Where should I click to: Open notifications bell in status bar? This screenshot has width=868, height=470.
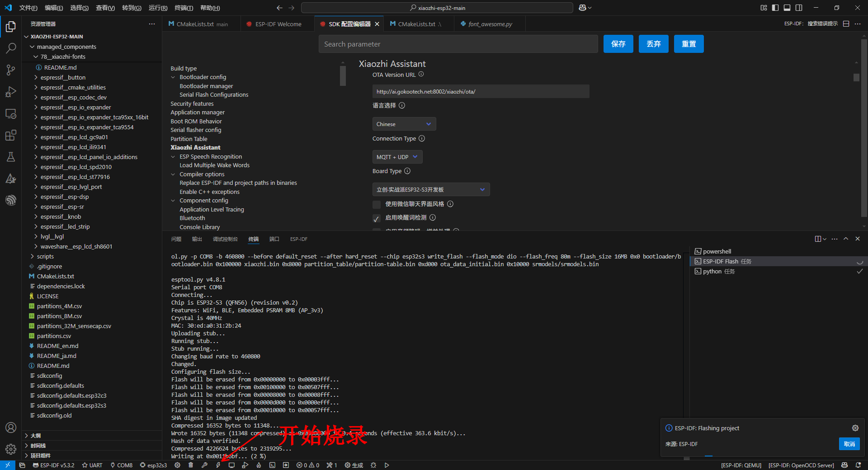pyautogui.click(x=858, y=465)
